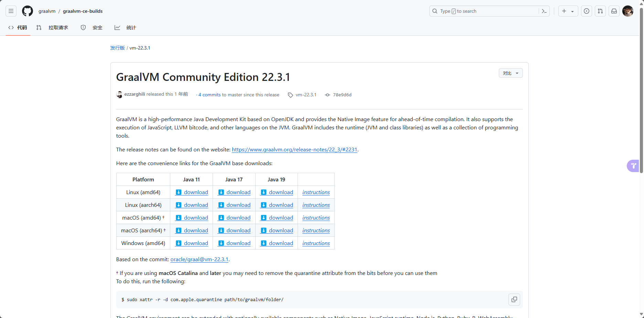This screenshot has width=644, height=318.
Task: Download macOS (aarch64) Java 17 build
Action: (234, 231)
